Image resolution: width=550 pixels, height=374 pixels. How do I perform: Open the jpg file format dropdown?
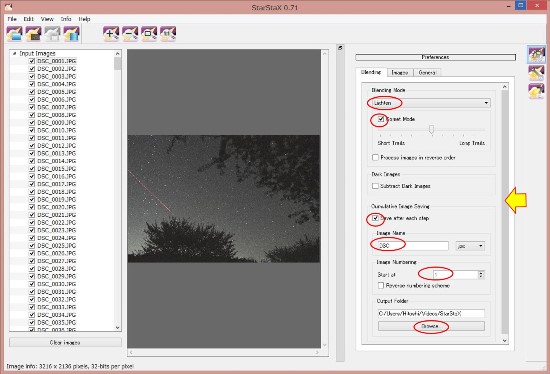click(470, 246)
